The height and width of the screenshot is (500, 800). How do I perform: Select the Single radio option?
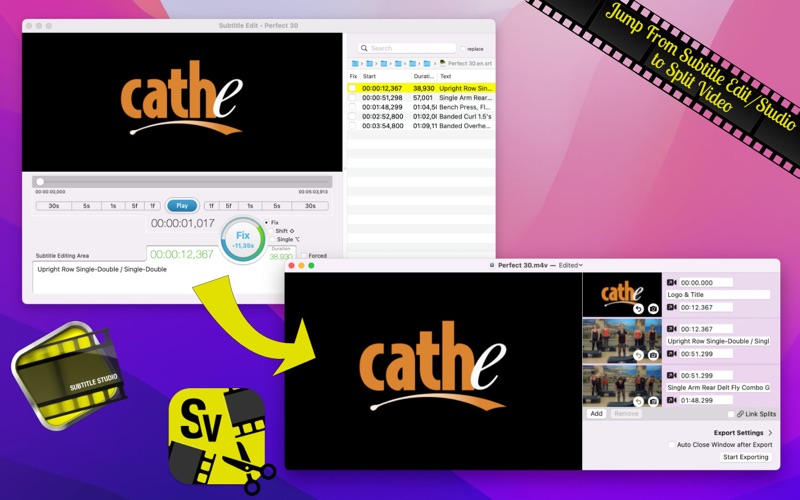(x=272, y=239)
